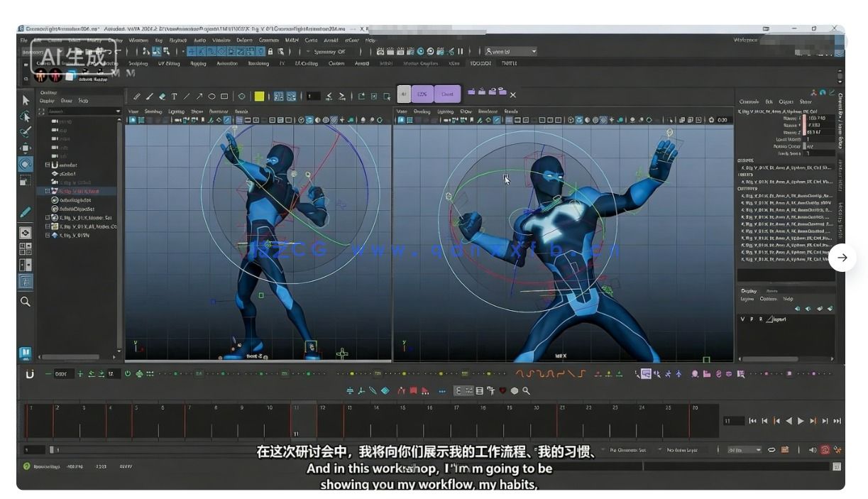
Task: Open the Windows menu
Action: point(139,40)
